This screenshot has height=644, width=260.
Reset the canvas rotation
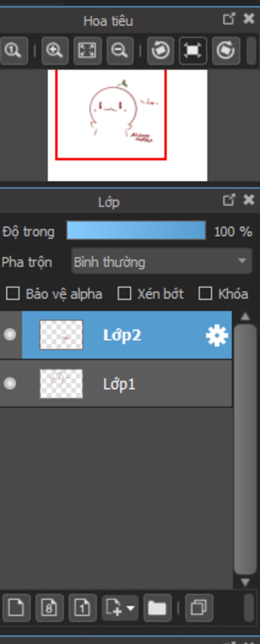(x=193, y=50)
